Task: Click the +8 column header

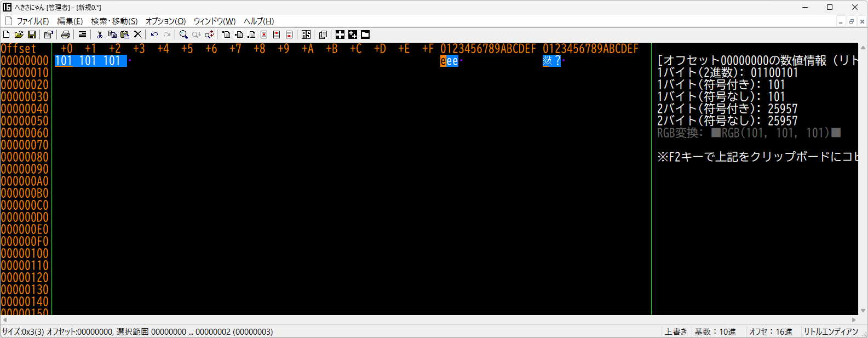Action: tap(259, 49)
